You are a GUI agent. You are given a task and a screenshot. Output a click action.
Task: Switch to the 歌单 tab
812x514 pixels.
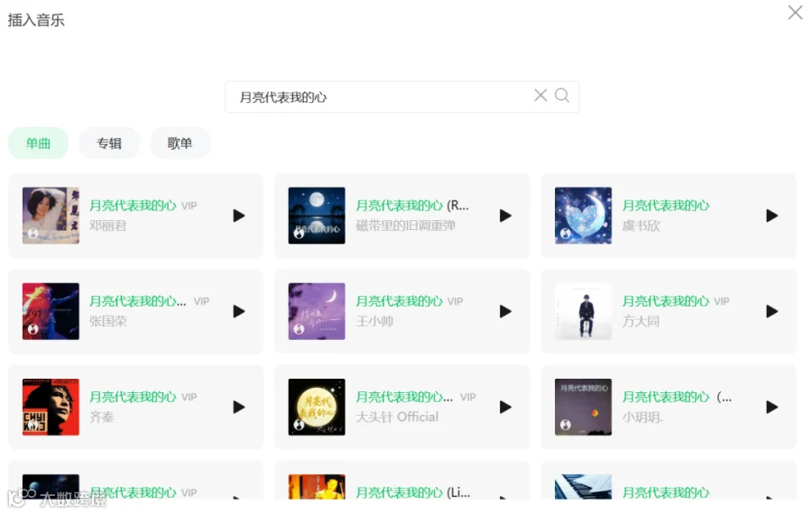coord(180,142)
